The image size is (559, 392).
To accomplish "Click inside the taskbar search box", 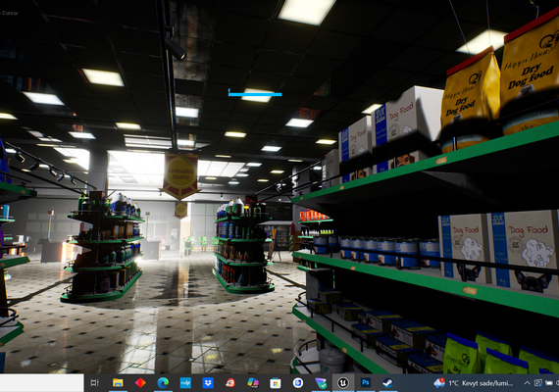I will coord(42,383).
